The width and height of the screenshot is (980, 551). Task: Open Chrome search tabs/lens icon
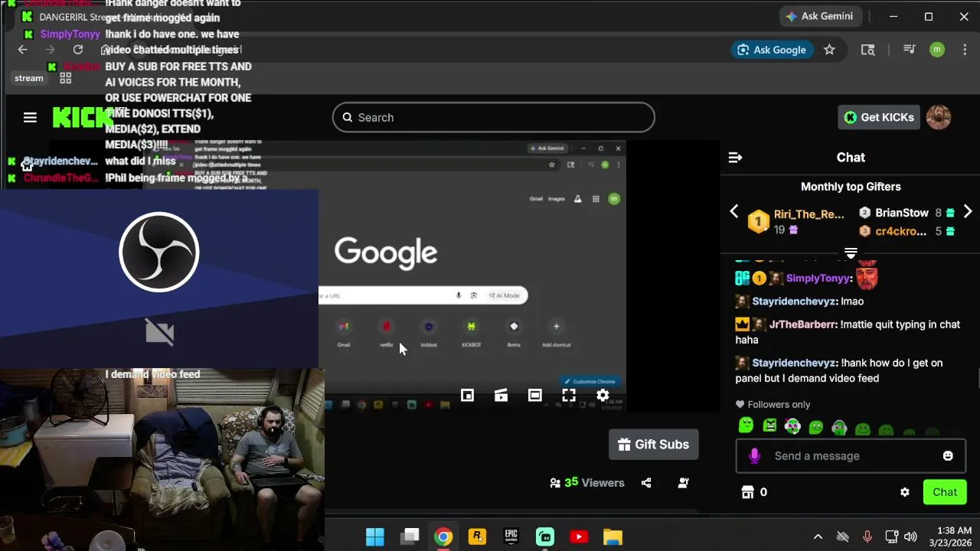tap(867, 50)
